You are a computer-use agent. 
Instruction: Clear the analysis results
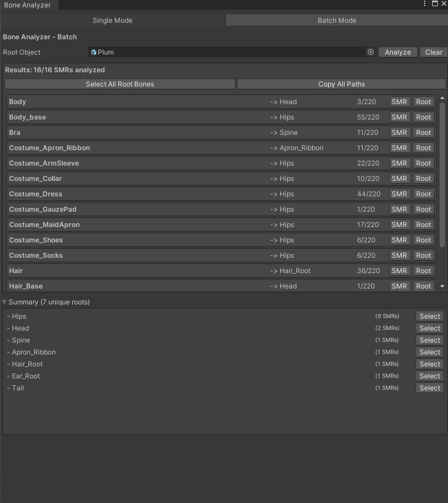pos(433,52)
